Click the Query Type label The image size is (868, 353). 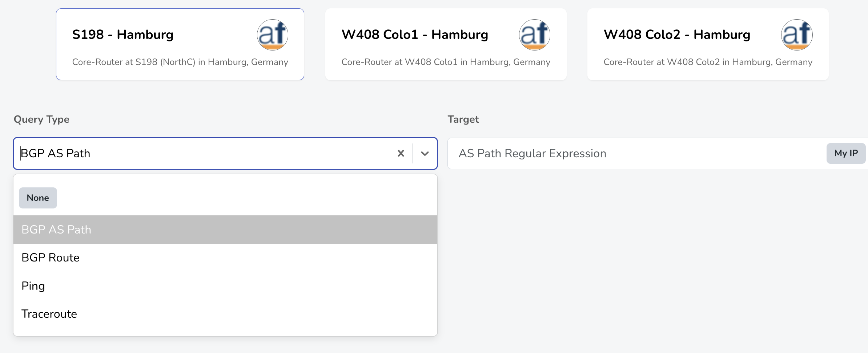[x=41, y=119]
